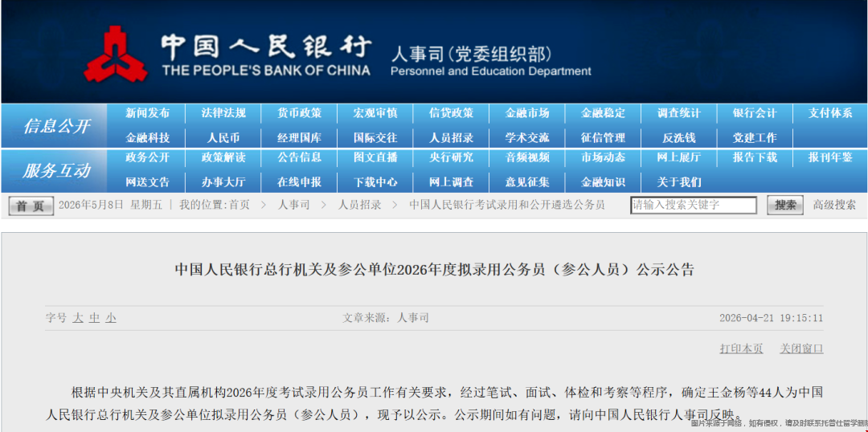Click 关闭窗口 close window link

tap(801, 348)
